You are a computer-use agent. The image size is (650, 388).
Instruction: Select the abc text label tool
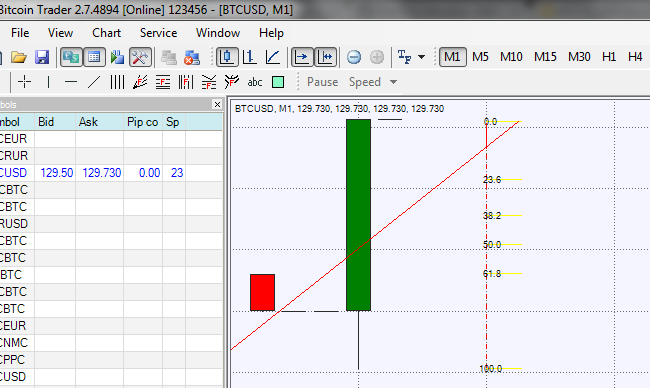pyautogui.click(x=255, y=82)
